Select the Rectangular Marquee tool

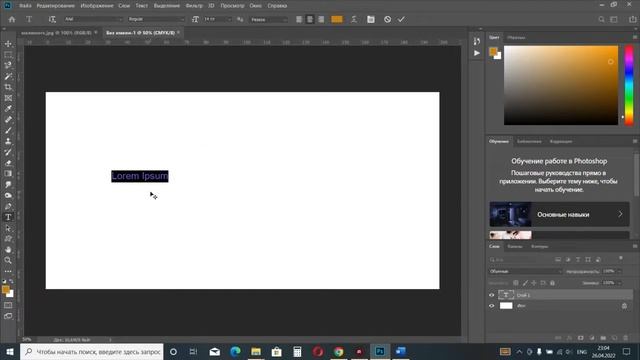tap(8, 55)
